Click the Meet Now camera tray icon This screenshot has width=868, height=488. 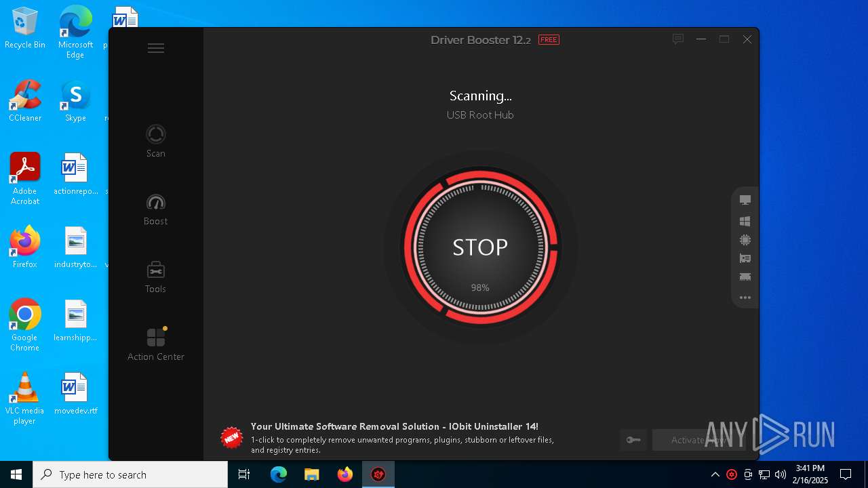click(748, 474)
